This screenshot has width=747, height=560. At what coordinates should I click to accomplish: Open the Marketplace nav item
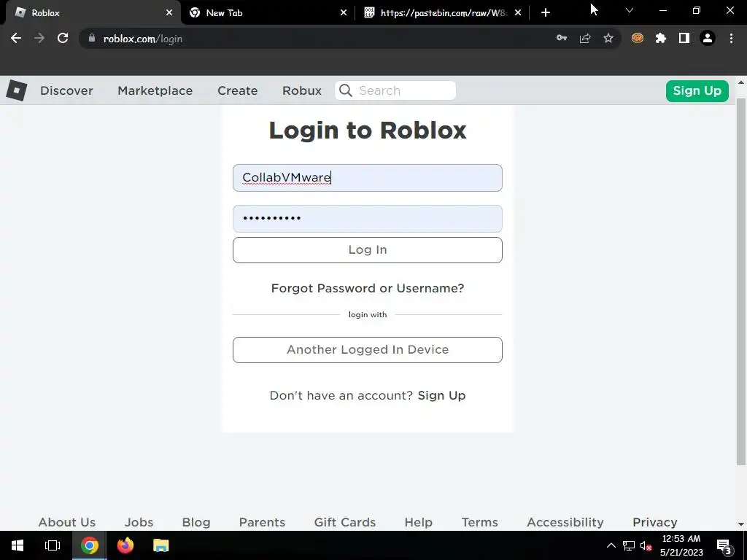pyautogui.click(x=155, y=90)
